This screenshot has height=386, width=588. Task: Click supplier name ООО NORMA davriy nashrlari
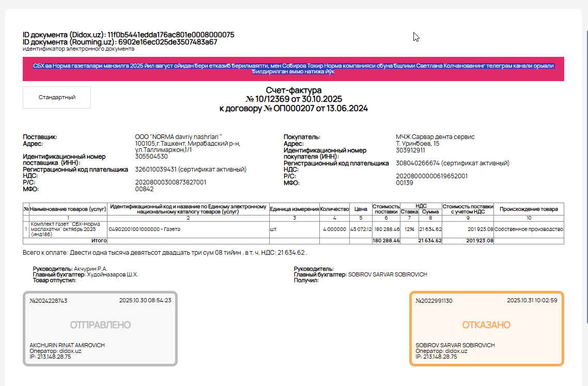pos(178,137)
